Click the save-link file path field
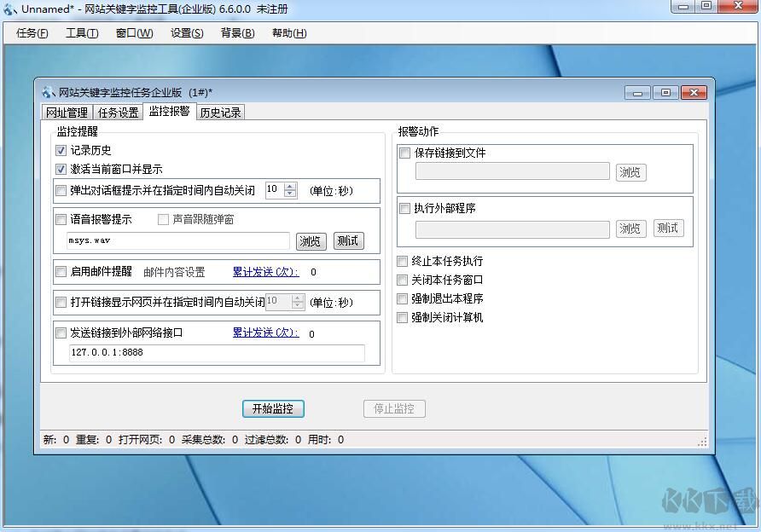The height and width of the screenshot is (532, 761). point(512,171)
